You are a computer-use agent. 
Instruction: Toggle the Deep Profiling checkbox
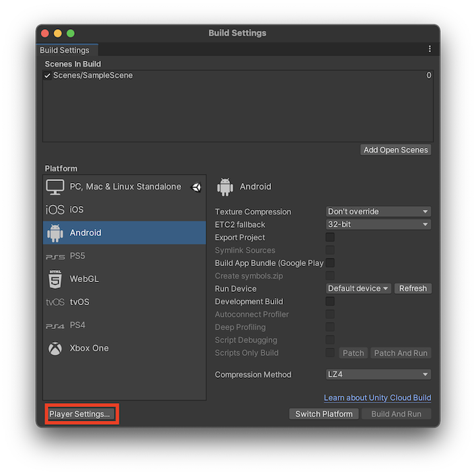coord(330,327)
